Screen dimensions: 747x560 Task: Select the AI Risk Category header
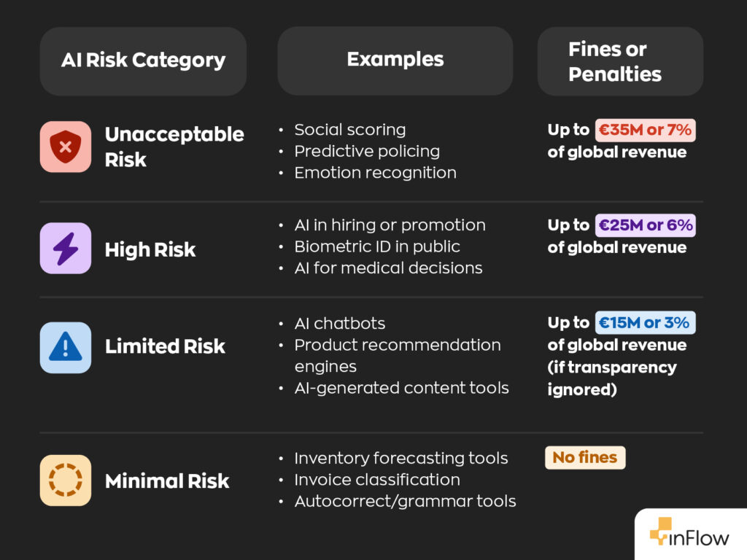[x=143, y=61]
